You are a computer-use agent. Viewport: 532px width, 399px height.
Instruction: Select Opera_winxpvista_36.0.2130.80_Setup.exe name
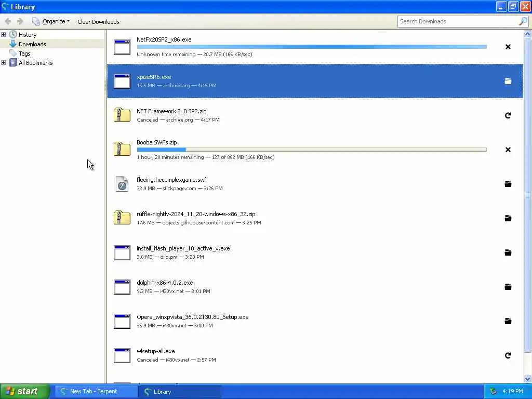tap(192, 316)
